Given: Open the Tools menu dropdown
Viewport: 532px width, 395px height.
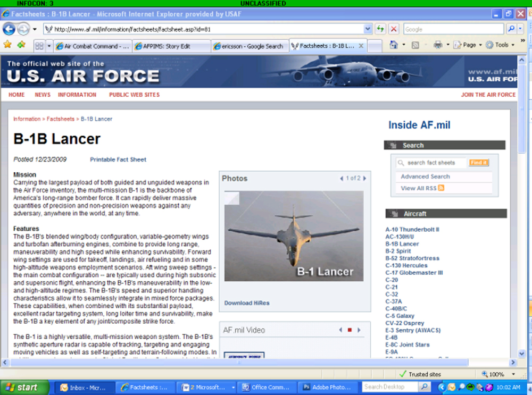Looking at the screenshot, I should pos(502,45).
